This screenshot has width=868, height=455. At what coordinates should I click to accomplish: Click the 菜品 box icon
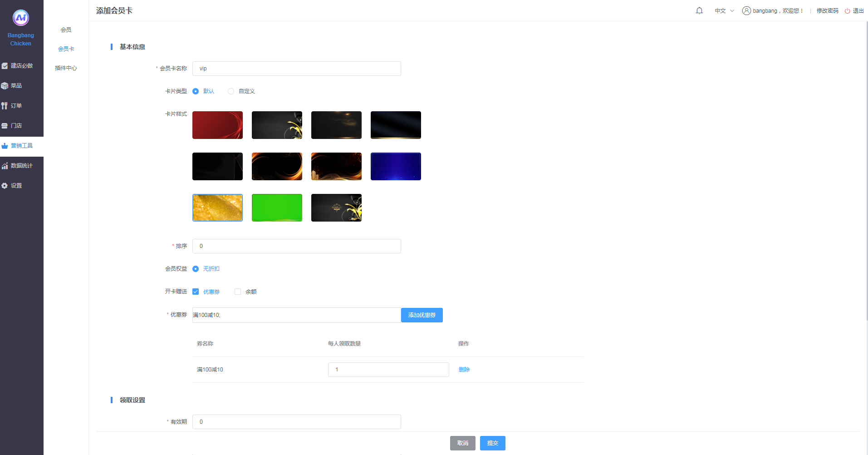(x=5, y=86)
